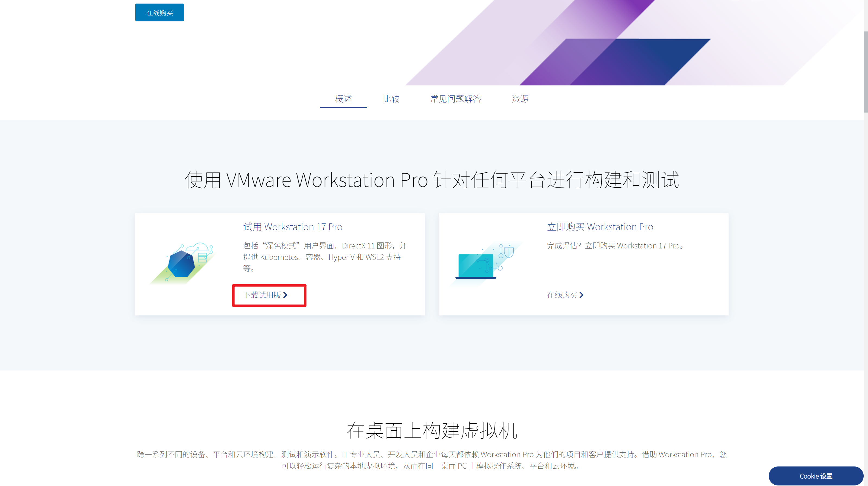This screenshot has height=486, width=868.
Task: Open the 常见问题解答 tab
Action: [456, 99]
